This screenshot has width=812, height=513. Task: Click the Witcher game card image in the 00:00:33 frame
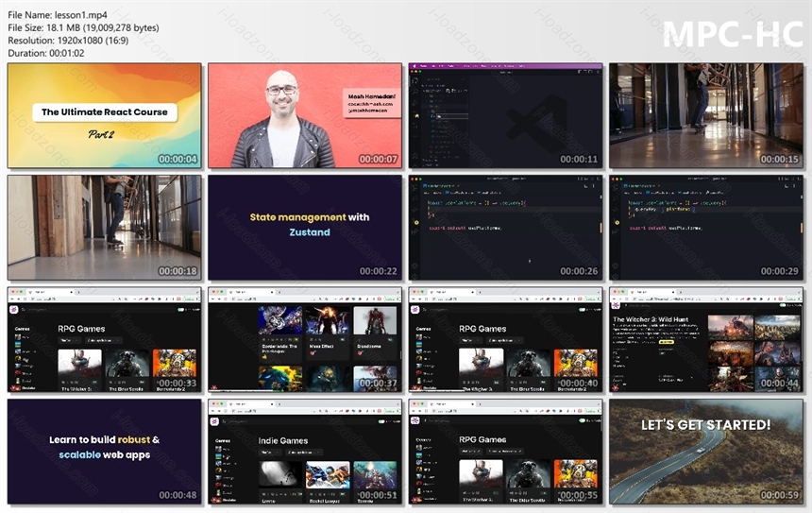[79, 363]
